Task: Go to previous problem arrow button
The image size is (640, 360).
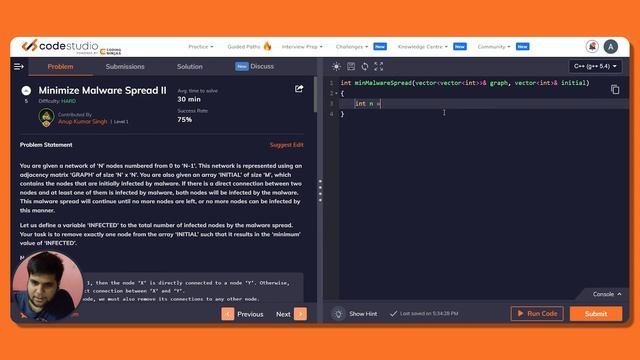Action: (x=228, y=314)
